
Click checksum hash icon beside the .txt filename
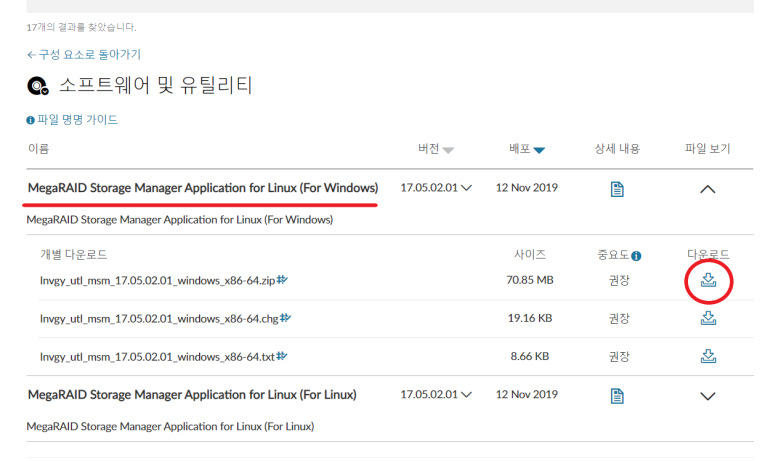(281, 355)
